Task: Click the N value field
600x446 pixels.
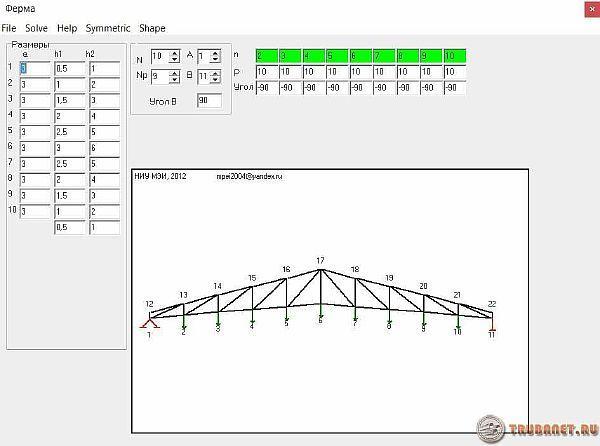Action: pyautogui.click(x=161, y=57)
